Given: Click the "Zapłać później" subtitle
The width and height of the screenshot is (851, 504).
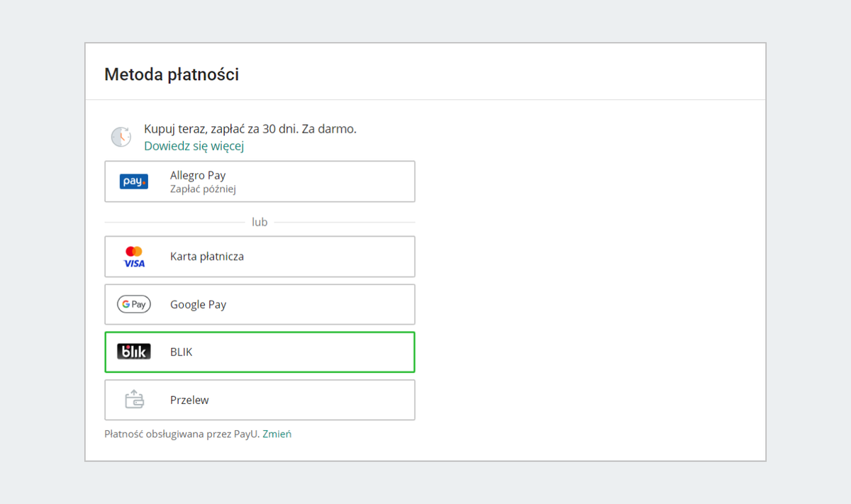Looking at the screenshot, I should coord(203,189).
